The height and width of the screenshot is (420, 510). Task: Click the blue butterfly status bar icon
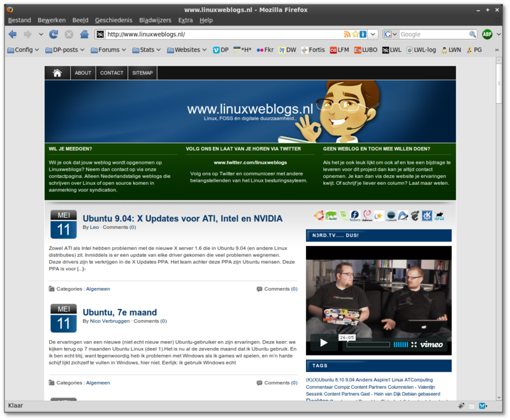[x=483, y=405]
